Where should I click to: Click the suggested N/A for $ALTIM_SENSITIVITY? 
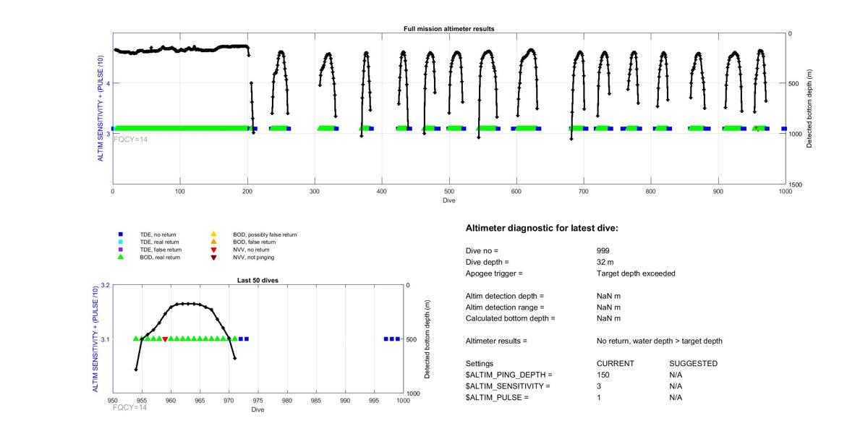tap(676, 386)
